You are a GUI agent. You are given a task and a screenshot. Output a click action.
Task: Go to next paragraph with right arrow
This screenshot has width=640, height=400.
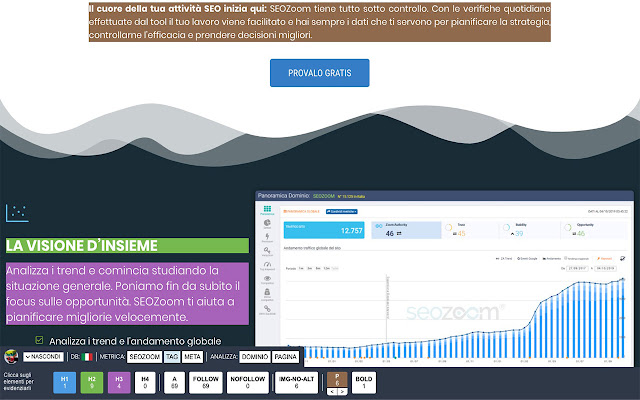342,391
